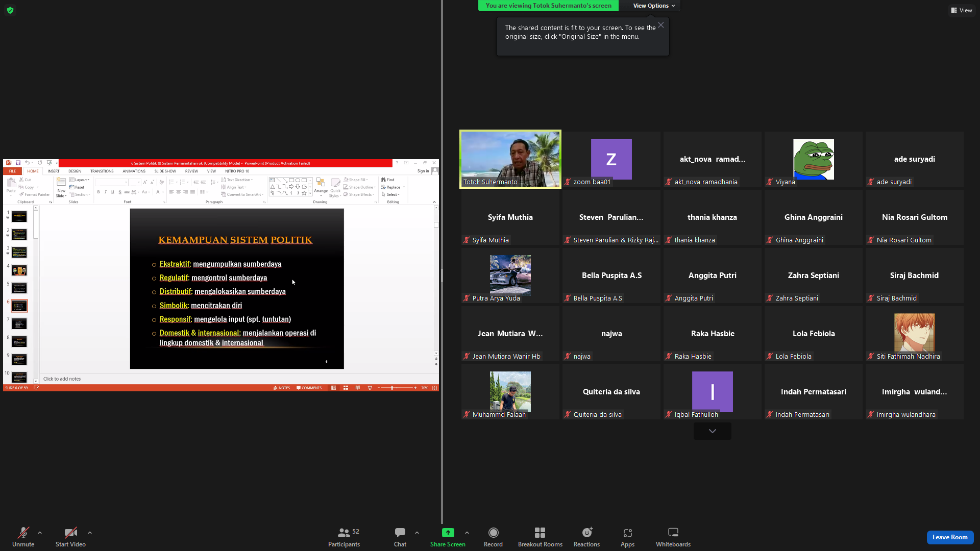This screenshot has width=980, height=551.
Task: Open the Reactions menu
Action: click(x=587, y=537)
